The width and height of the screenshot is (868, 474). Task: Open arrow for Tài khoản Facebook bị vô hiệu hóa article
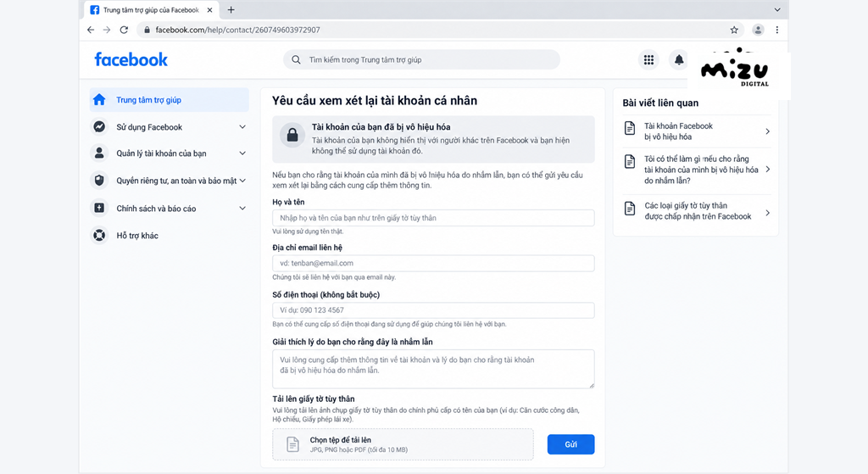tap(767, 131)
